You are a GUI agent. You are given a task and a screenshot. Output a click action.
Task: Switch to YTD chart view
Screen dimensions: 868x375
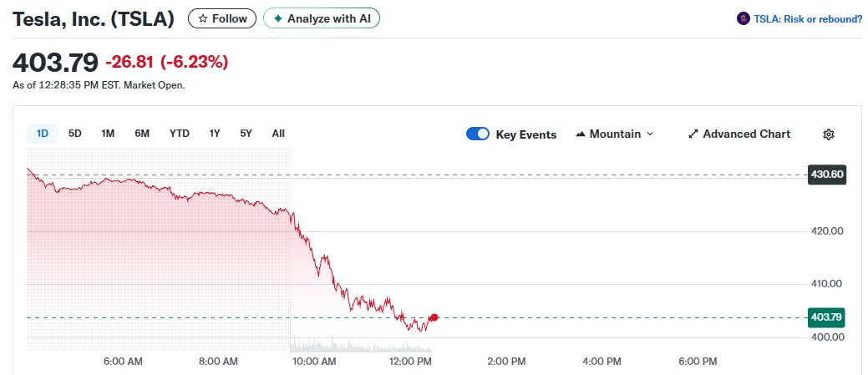(x=180, y=134)
